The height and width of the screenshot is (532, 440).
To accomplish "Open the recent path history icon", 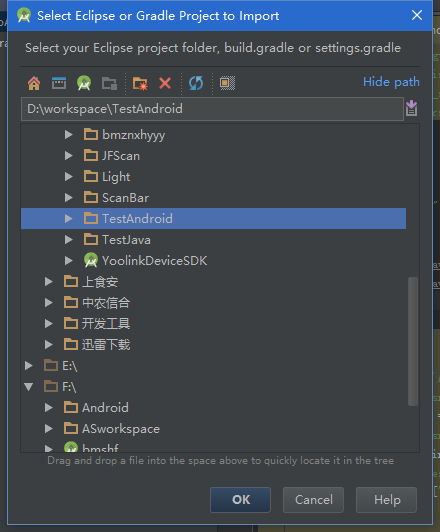I will (x=412, y=109).
